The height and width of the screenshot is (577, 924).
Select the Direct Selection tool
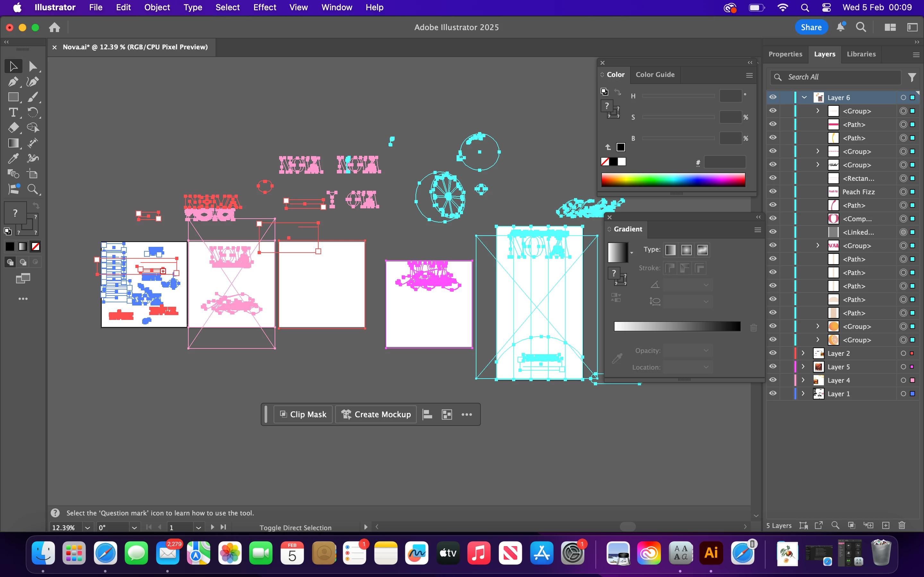33,66
